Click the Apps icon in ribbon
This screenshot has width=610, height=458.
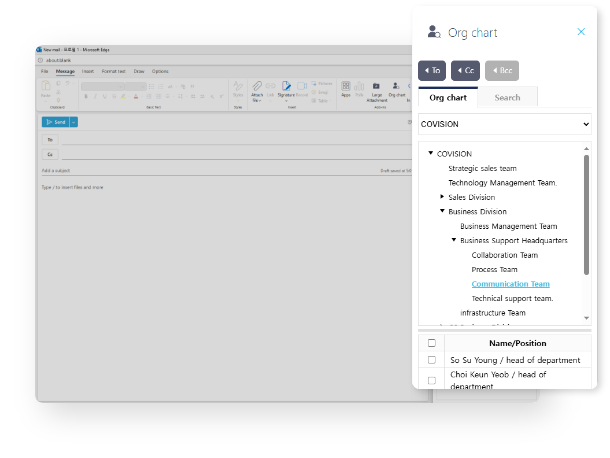(346, 87)
